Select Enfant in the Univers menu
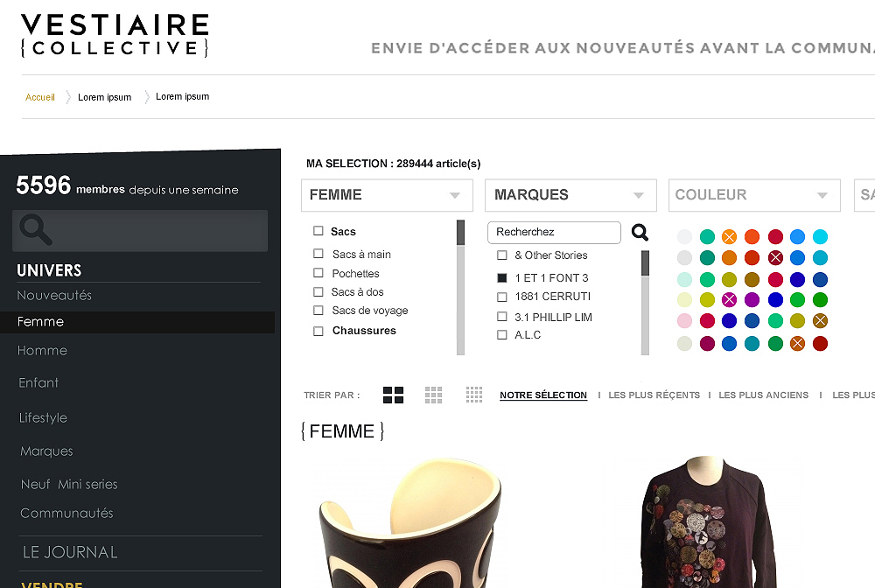 38,382
